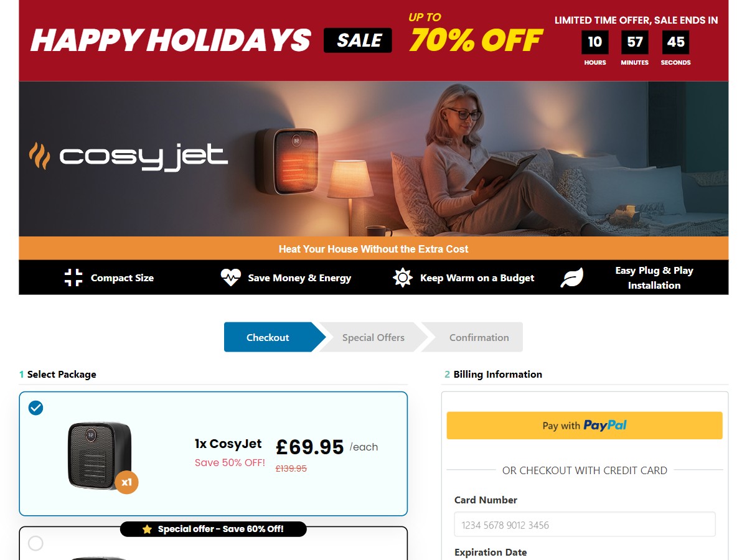Click the CosyJet flame logo

tap(39, 156)
